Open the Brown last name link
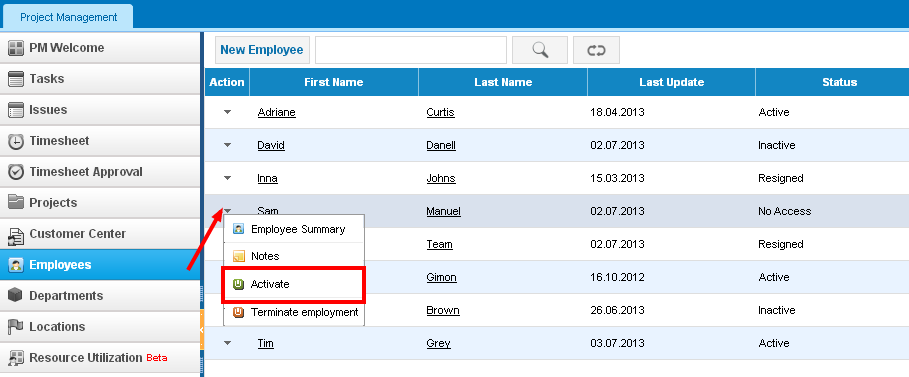The width and height of the screenshot is (909, 377). pos(443,311)
